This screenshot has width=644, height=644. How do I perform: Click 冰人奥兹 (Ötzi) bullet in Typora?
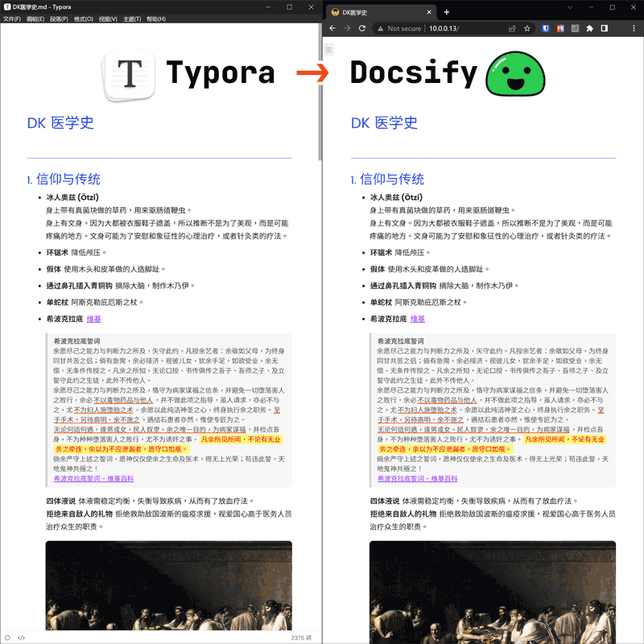(x=72, y=197)
